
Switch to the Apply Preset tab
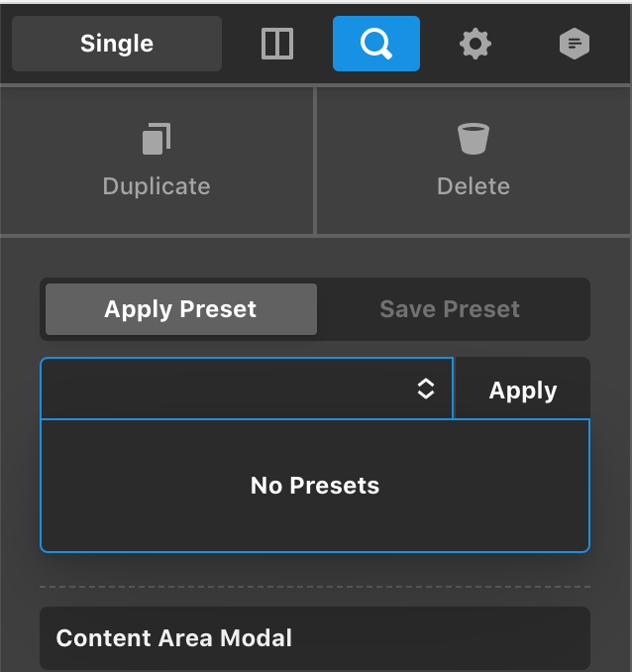[180, 309]
